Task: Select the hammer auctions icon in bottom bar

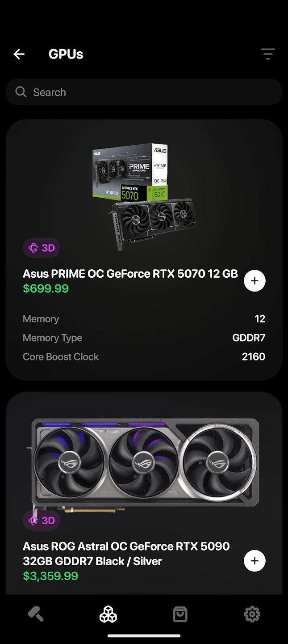Action: pos(35,614)
